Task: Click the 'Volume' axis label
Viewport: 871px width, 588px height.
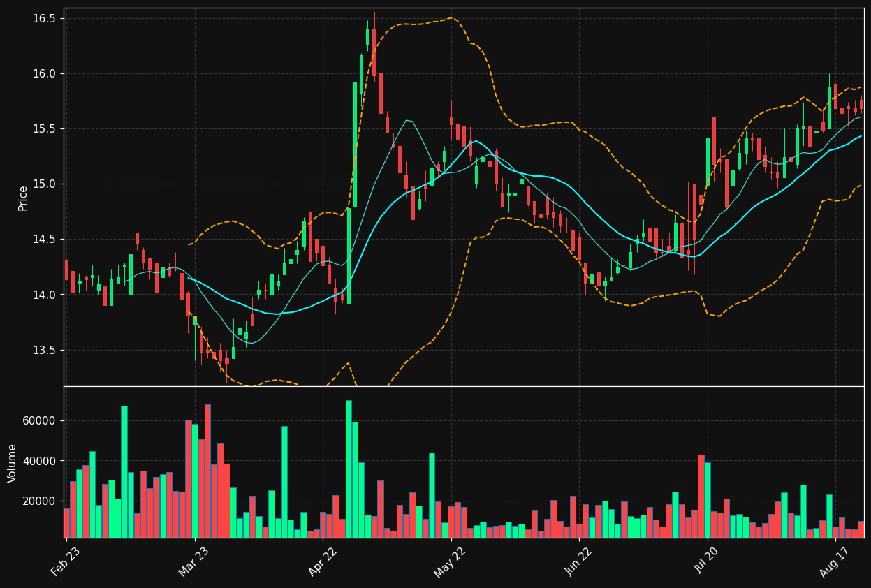Action: (x=13, y=463)
